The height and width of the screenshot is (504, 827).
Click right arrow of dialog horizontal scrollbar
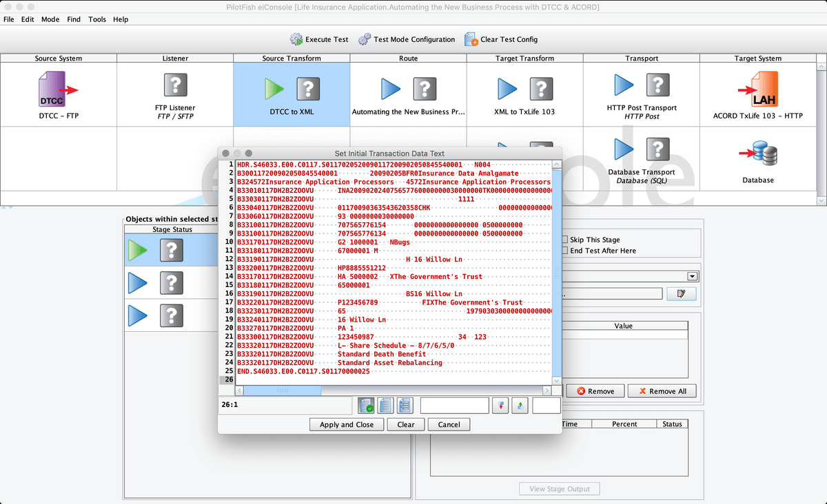coord(547,390)
